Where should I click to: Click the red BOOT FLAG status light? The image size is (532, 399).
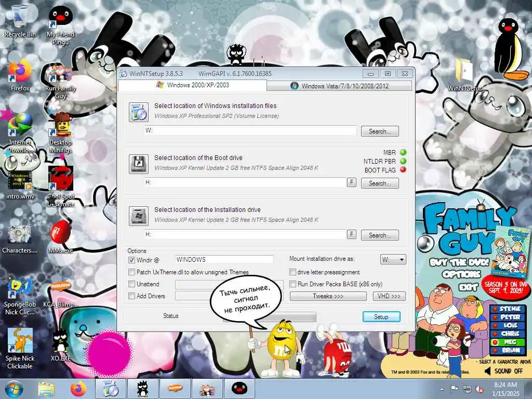(403, 170)
